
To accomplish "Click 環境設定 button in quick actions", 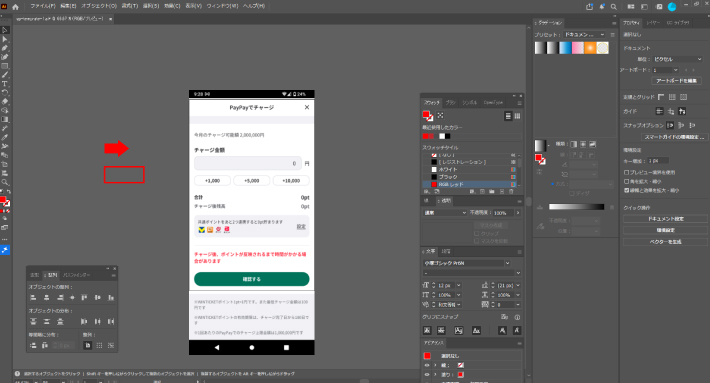I will pos(665,230).
